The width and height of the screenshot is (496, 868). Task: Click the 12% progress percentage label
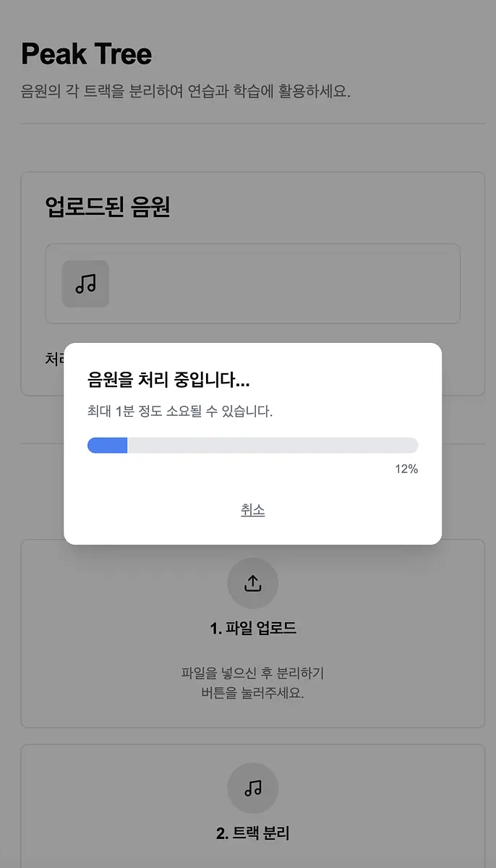pos(406,469)
